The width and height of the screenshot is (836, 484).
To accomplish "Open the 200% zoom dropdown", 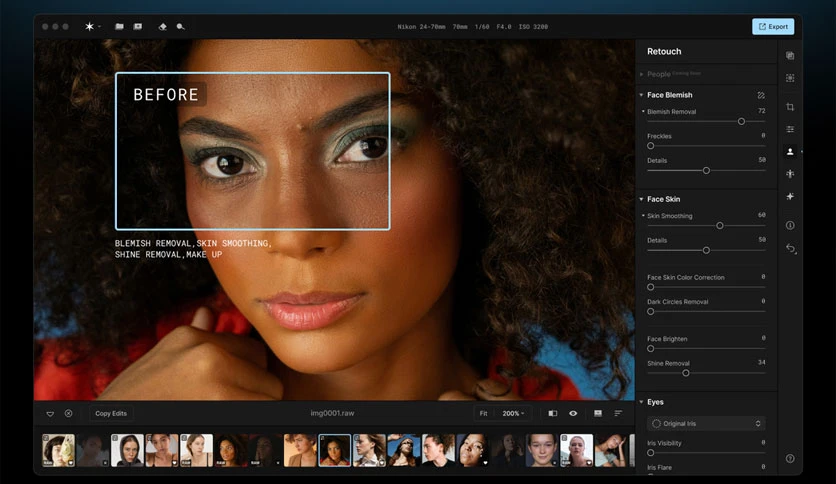I will 513,413.
